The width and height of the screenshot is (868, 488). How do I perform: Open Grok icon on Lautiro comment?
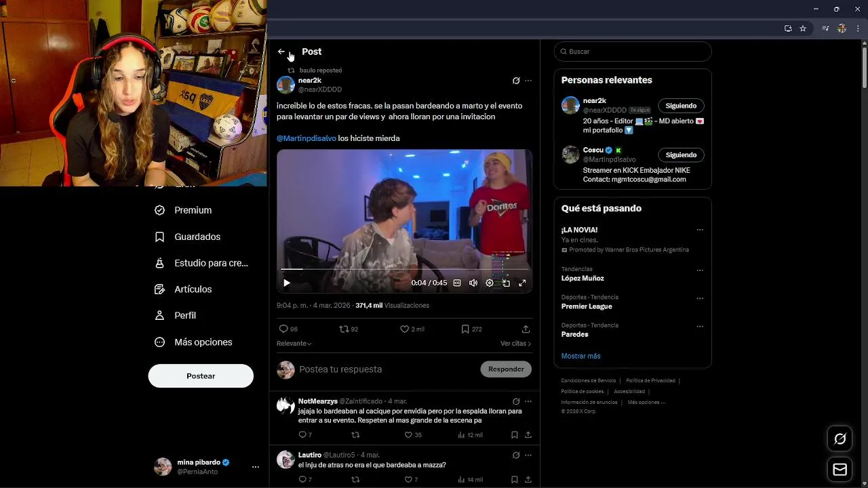(x=516, y=455)
